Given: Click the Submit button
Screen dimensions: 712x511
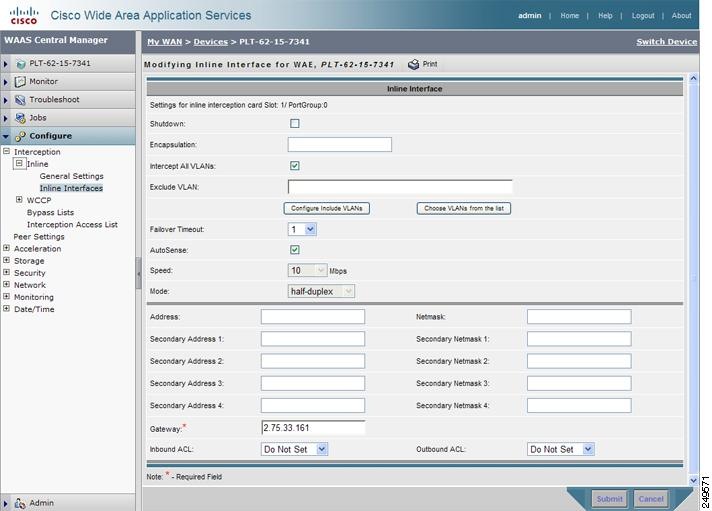Looking at the screenshot, I should click(609, 499).
